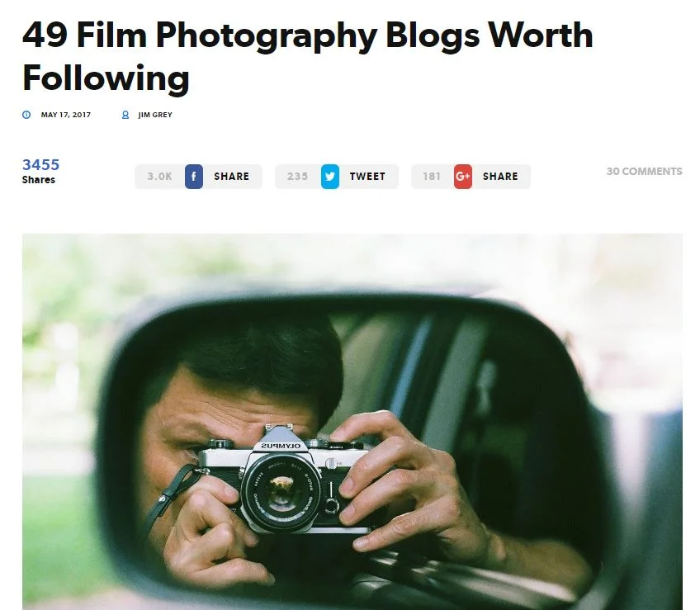Click the 235 tweet count
This screenshot has height=610, width=700.
point(297,177)
